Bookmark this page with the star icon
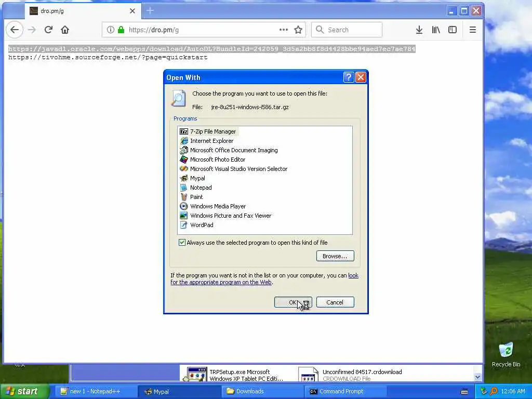 tap(298, 30)
